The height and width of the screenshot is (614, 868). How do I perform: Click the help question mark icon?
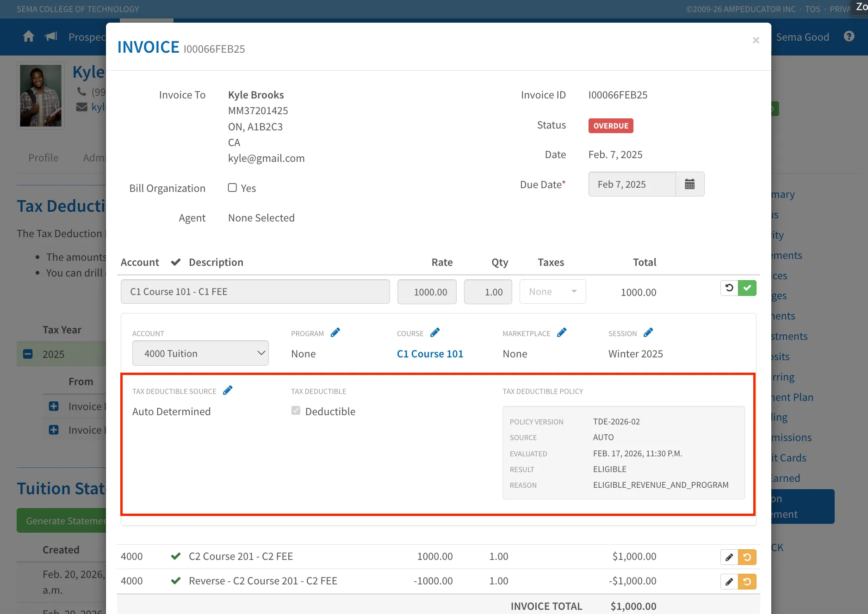pos(849,37)
